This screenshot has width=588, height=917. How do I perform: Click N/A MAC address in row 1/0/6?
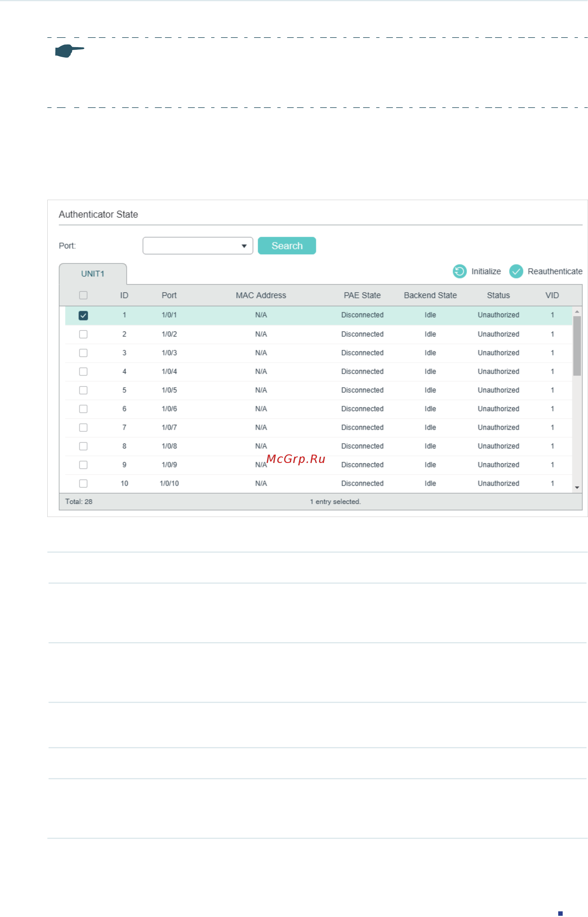point(261,409)
